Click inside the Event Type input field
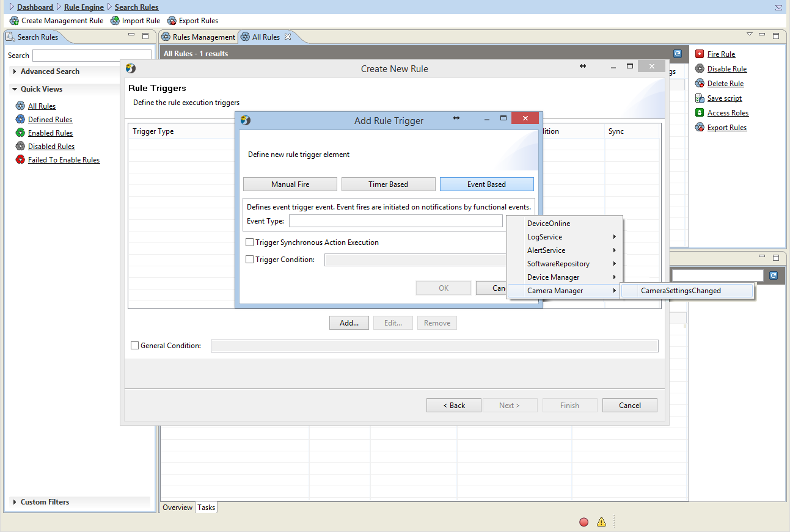The width and height of the screenshot is (790, 532). [x=396, y=221]
